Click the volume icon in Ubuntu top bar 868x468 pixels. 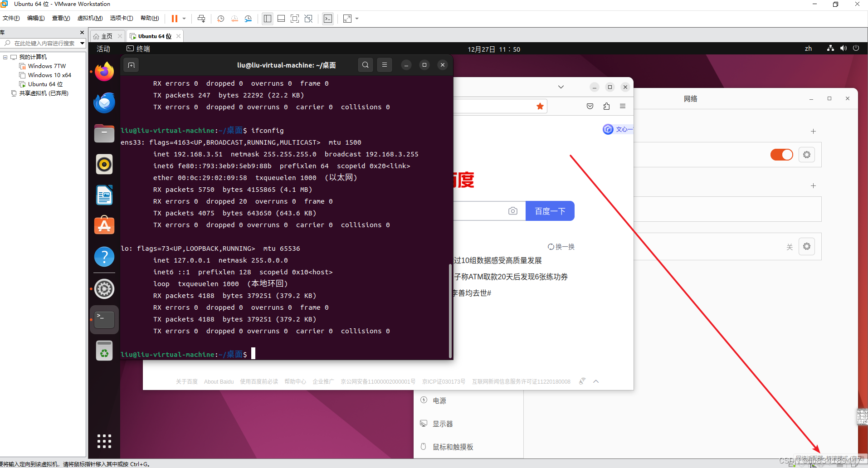coord(843,48)
